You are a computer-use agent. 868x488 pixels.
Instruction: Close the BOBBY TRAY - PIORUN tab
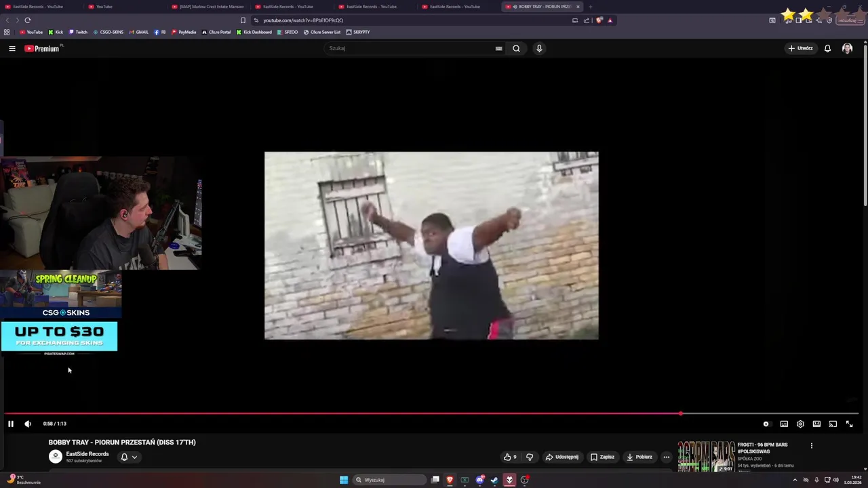578,7
